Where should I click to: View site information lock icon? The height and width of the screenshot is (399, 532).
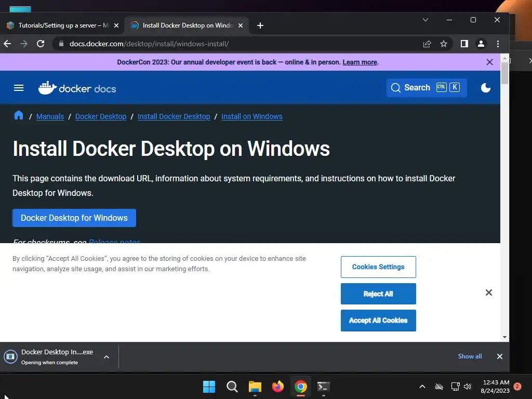tap(61, 44)
